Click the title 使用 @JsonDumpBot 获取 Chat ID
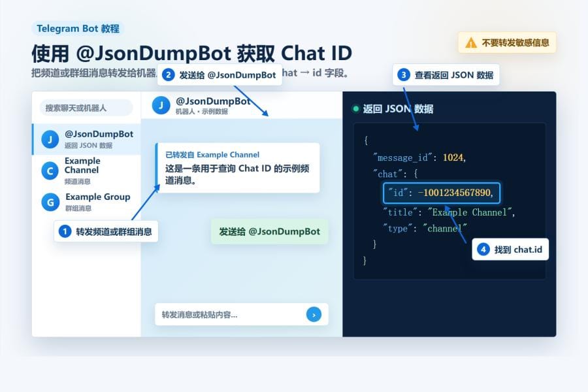The image size is (588, 392). (x=191, y=54)
